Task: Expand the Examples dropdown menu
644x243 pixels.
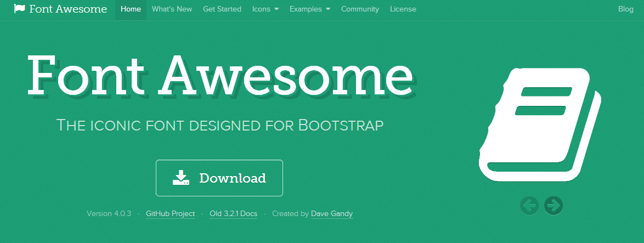Action: 310,9
